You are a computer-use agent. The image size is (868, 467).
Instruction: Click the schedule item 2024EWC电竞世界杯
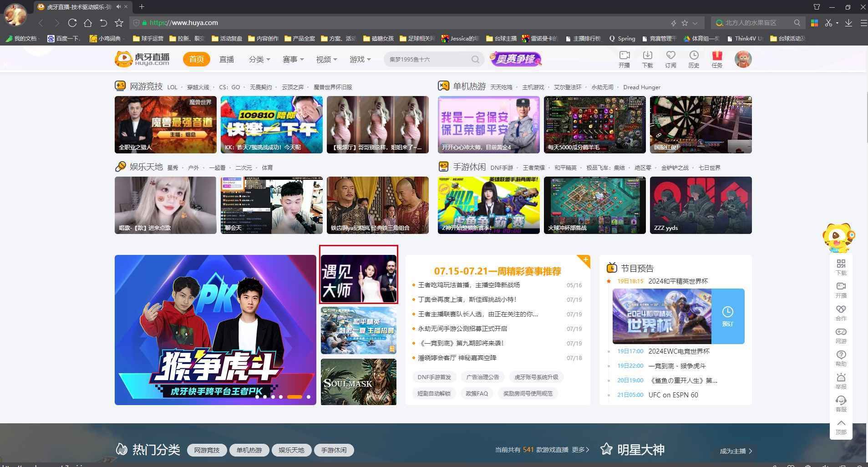pos(679,351)
